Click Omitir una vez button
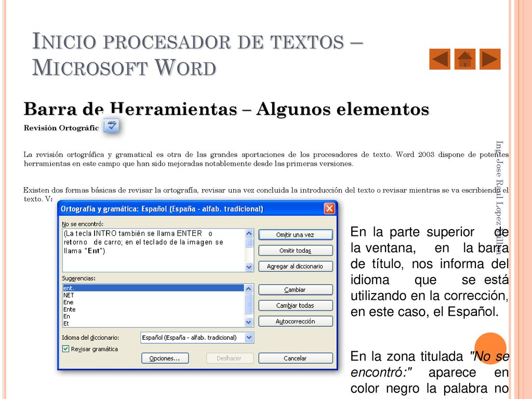The height and width of the screenshot is (399, 532). pyautogui.click(x=295, y=235)
